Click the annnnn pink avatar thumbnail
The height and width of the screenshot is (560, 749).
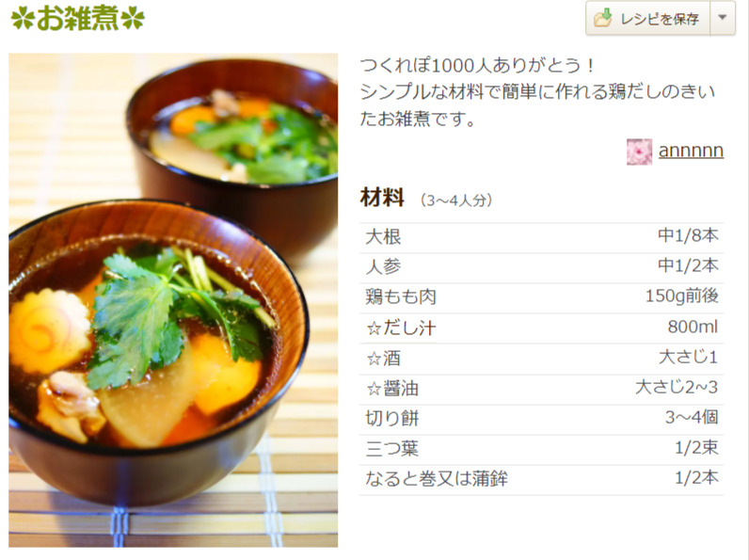tap(639, 152)
